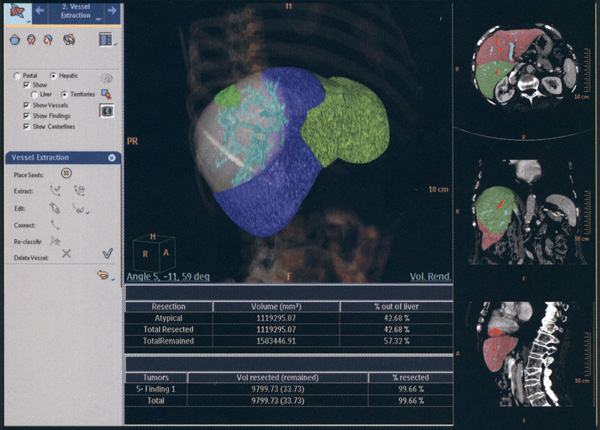
Task: Click the territory marker icon beside Territories
Action: tap(106, 94)
